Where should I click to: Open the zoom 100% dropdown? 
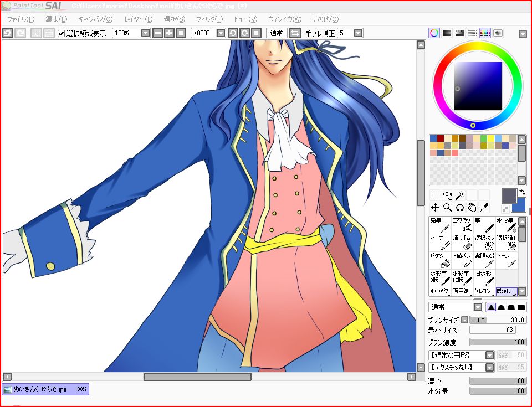pyautogui.click(x=146, y=33)
